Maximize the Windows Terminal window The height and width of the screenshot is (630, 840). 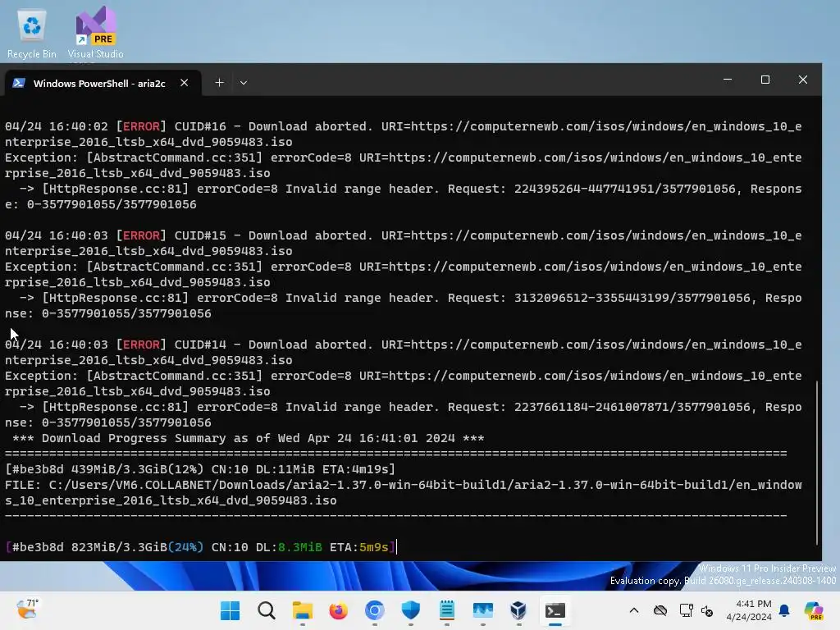(x=765, y=80)
